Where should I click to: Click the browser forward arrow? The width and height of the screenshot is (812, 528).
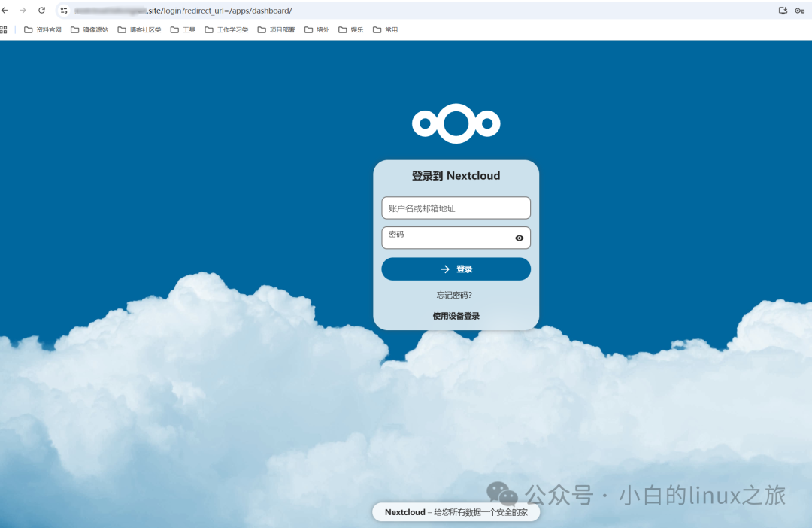[23, 11]
